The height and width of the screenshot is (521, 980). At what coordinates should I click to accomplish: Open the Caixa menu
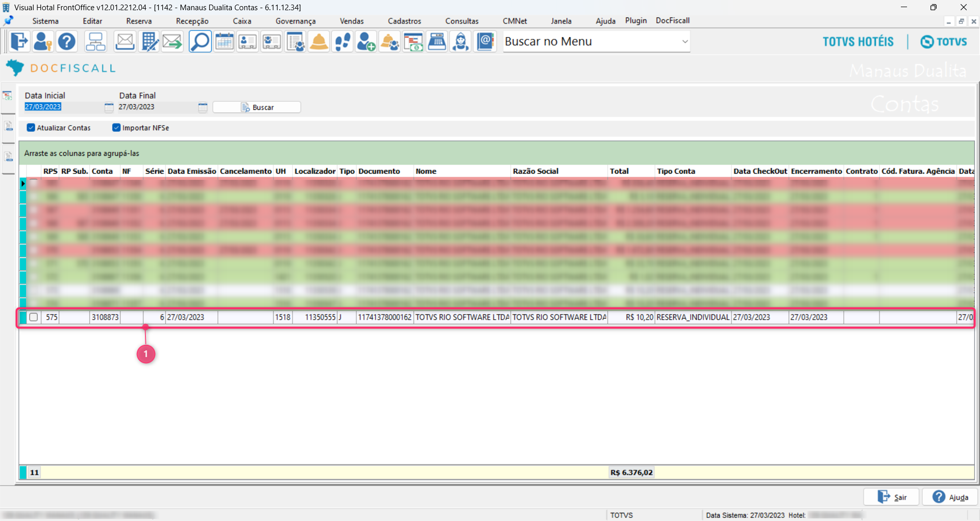[242, 21]
